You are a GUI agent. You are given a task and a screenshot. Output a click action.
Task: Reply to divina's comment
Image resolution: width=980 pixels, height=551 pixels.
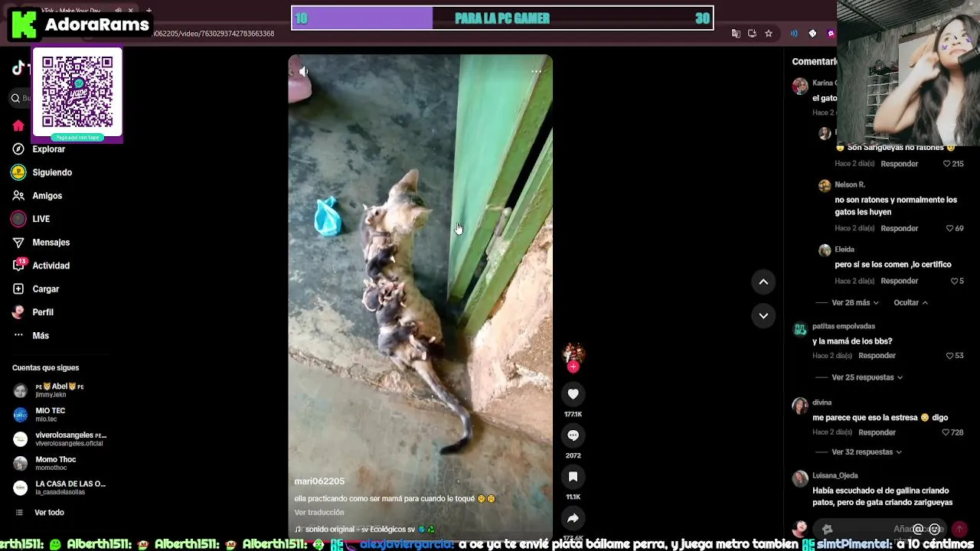(877, 432)
